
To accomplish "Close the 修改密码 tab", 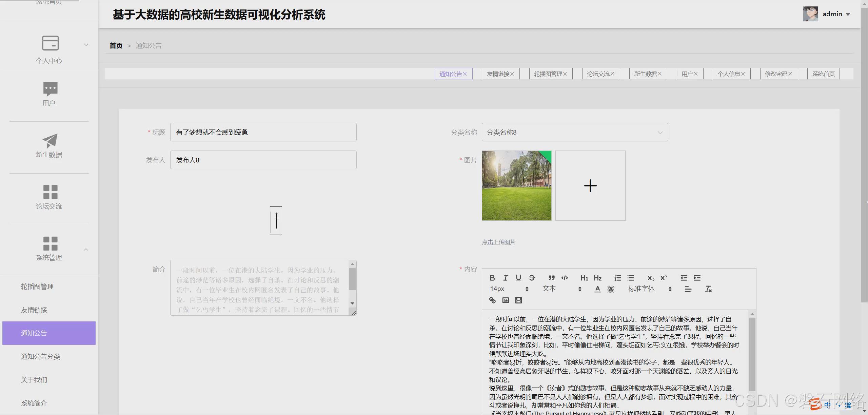I will [790, 74].
